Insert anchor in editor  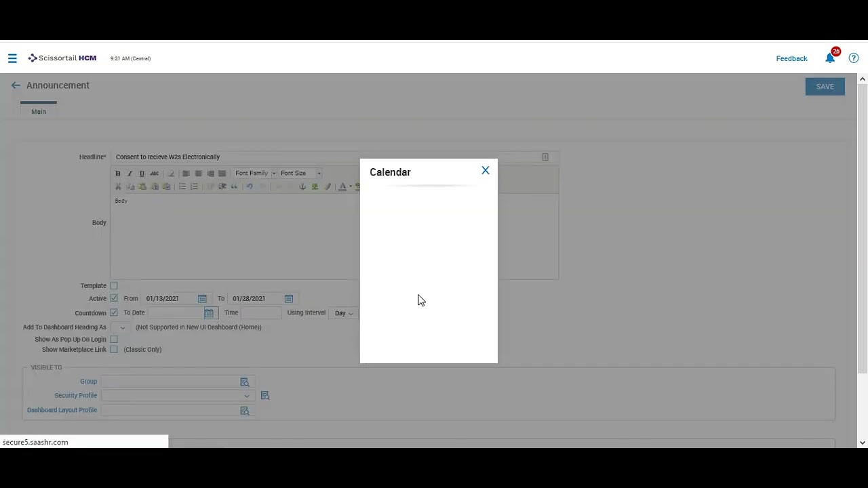pos(302,186)
